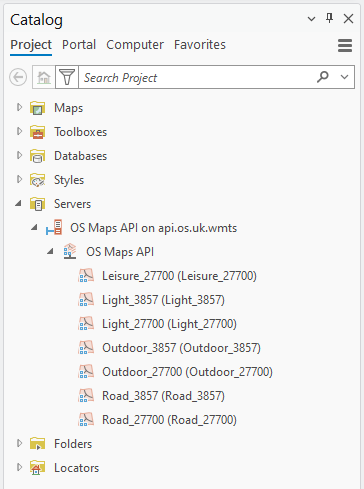364x489 pixels.
Task: Select Light_27700 (Light_27700) layer
Action: [x=169, y=324]
